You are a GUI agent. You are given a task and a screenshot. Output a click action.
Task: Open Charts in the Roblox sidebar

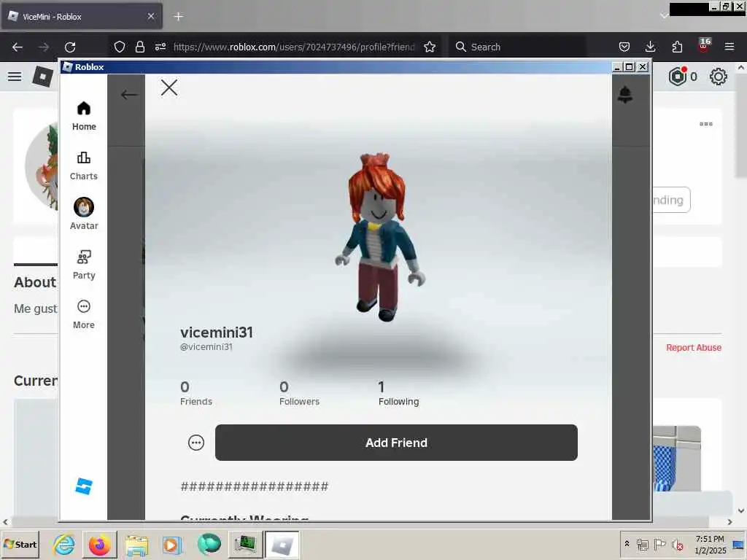coord(84,166)
